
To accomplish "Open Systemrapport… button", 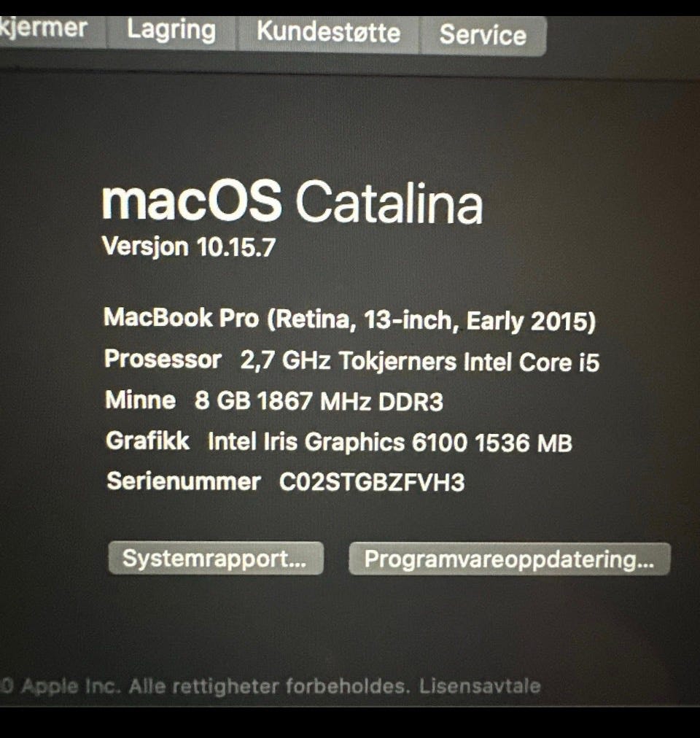I will [216, 558].
